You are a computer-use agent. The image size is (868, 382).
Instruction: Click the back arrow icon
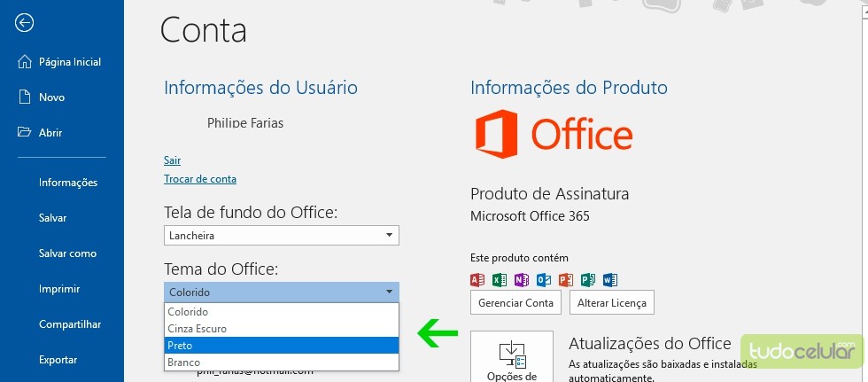pyautogui.click(x=25, y=23)
